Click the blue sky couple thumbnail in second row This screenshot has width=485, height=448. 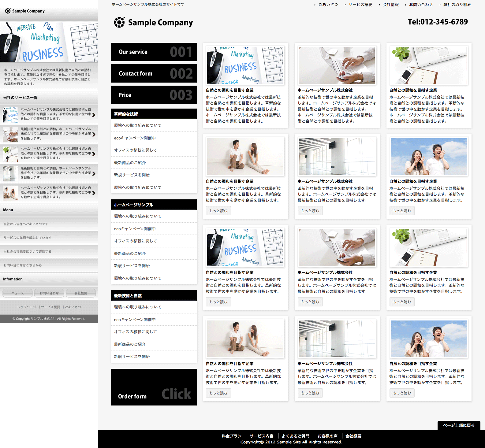(x=428, y=157)
